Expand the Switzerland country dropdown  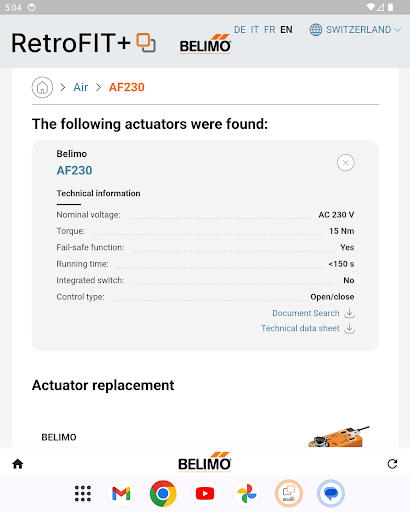click(355, 30)
